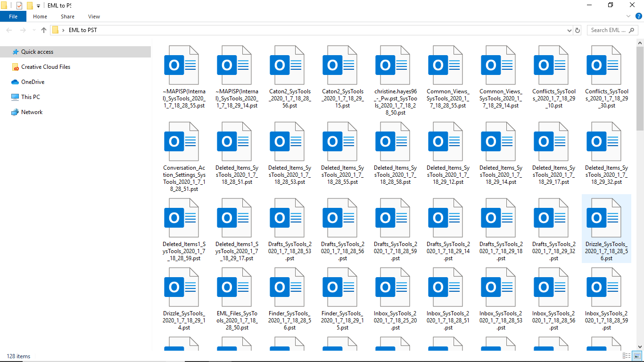The width and height of the screenshot is (644, 362).
Task: Open the recent locations dropdown arrow
Action: point(33,30)
